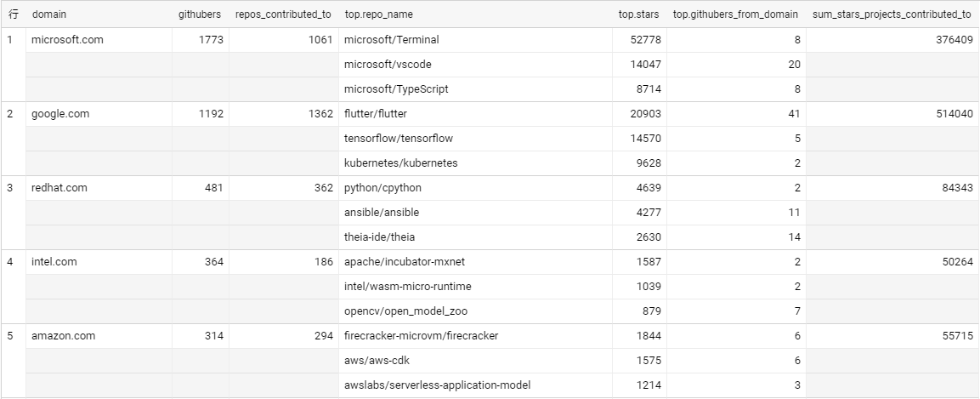Click the githubers value 364
The image size is (980, 399).
pyautogui.click(x=213, y=261)
